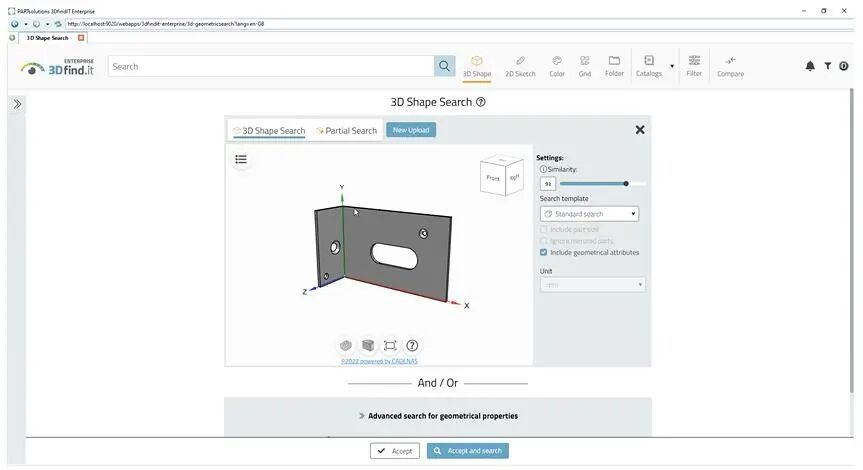Open the Filter panel

(694, 67)
